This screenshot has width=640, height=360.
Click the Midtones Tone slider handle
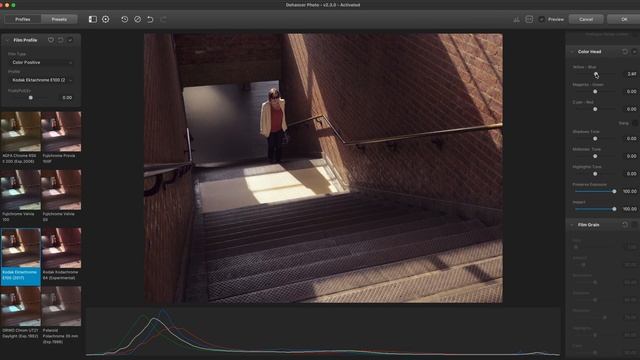click(x=595, y=156)
